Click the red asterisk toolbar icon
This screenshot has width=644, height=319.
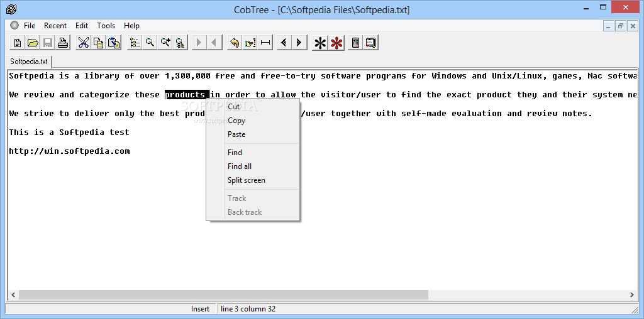(336, 43)
